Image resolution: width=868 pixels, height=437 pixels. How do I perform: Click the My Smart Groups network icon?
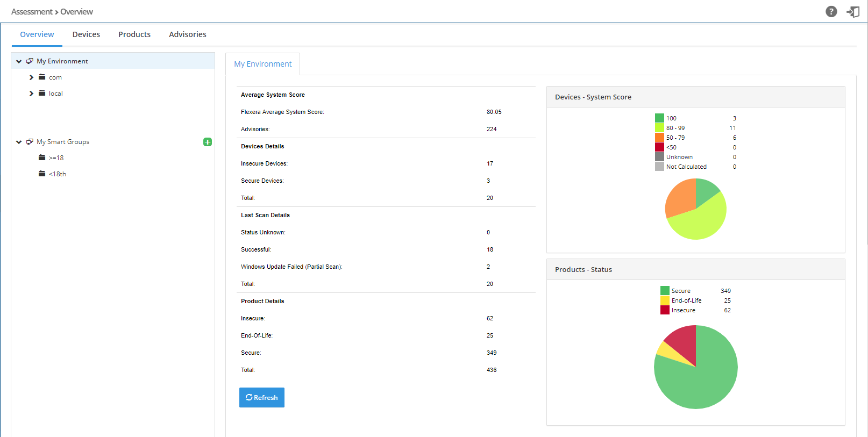(30, 142)
